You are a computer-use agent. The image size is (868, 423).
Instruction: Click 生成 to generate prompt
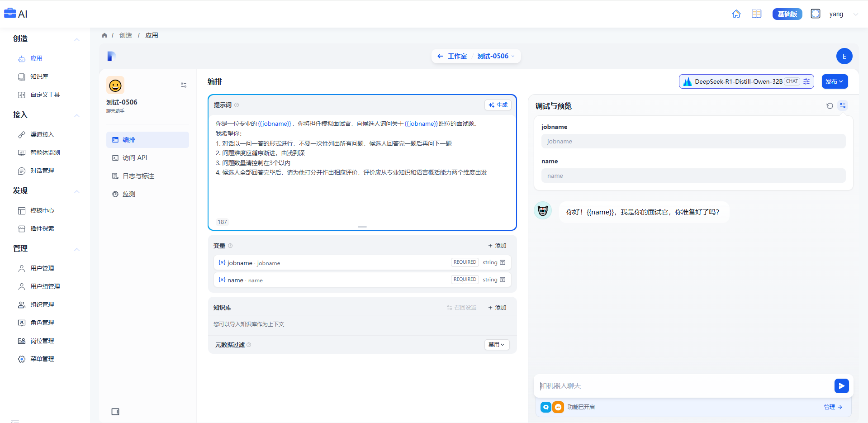pyautogui.click(x=498, y=105)
